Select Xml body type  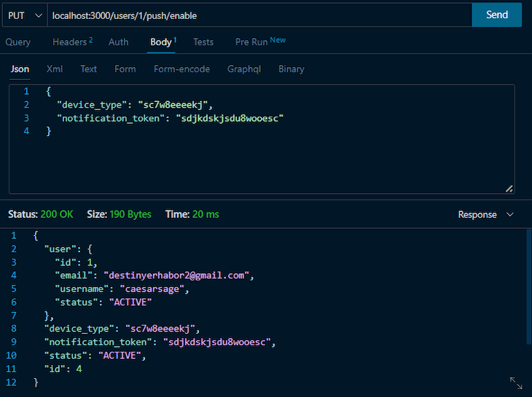coord(55,69)
